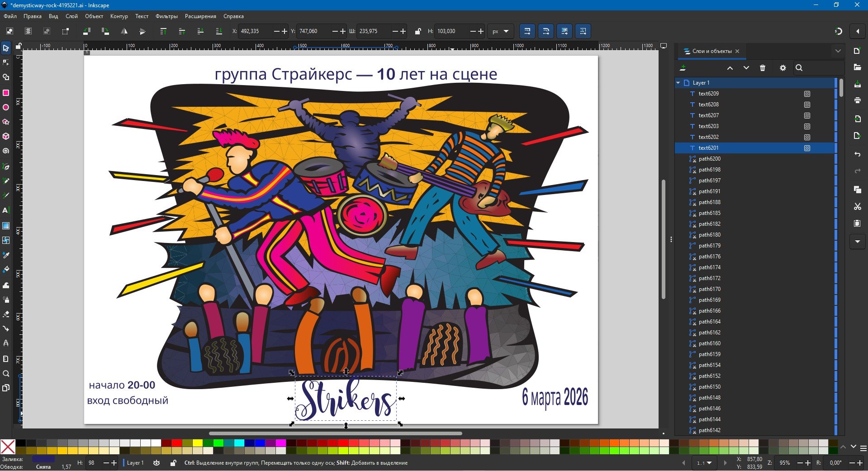Toggle width/height proportion lock

[418, 31]
